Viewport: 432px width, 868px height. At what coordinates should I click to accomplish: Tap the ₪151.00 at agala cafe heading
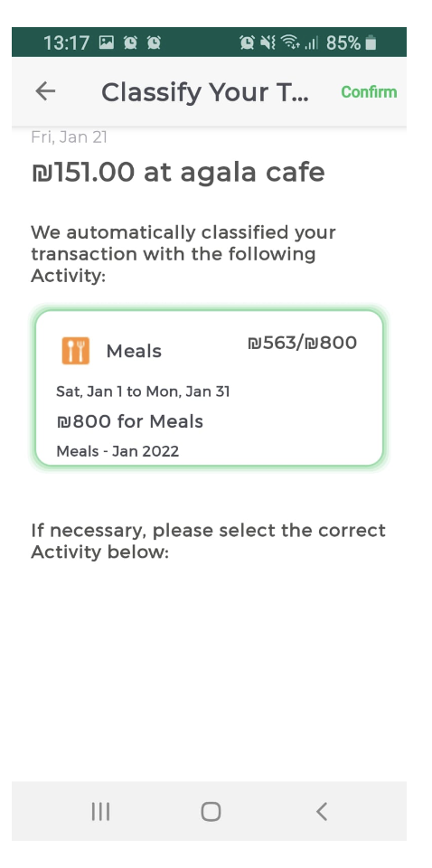point(178,172)
